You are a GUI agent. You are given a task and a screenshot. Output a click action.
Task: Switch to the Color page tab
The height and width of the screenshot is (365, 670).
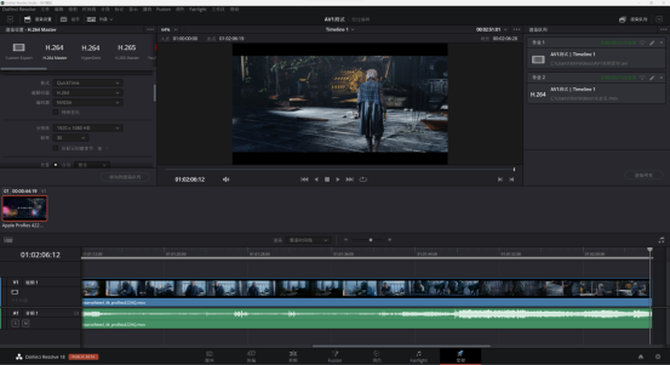pos(376,356)
